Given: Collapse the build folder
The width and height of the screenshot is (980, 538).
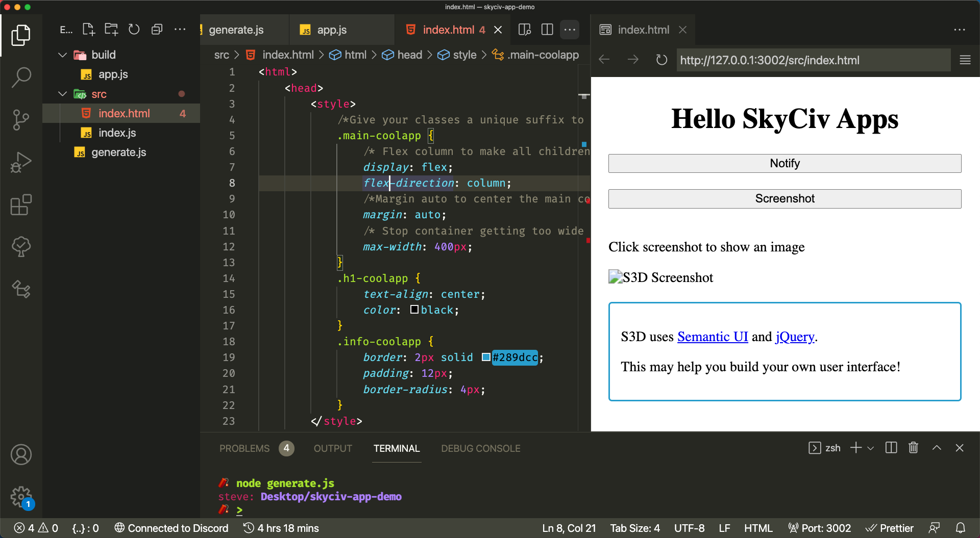Looking at the screenshot, I should [x=63, y=55].
